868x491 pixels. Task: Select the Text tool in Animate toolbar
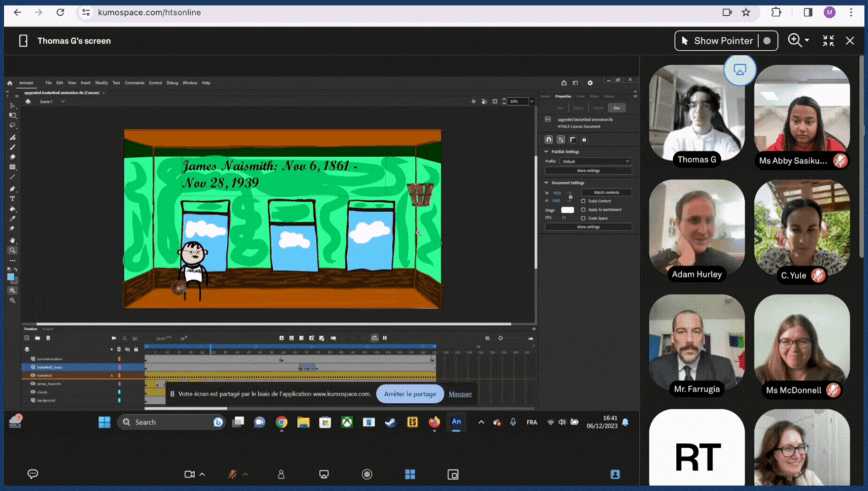click(12, 198)
